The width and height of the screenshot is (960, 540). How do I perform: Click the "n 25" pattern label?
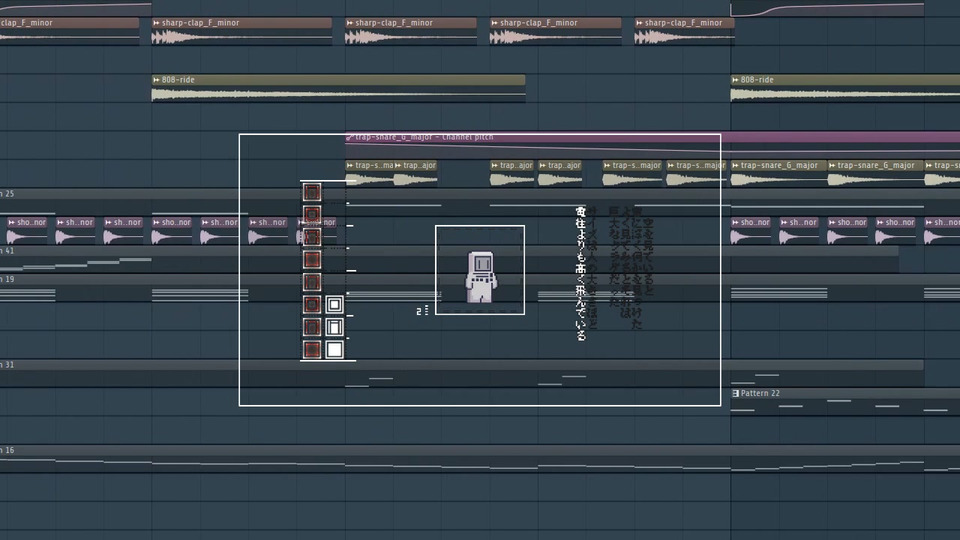[x=7, y=193]
